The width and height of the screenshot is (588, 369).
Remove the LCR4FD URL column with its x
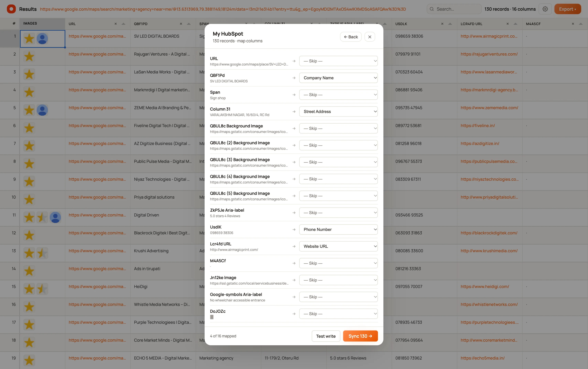tap(508, 24)
